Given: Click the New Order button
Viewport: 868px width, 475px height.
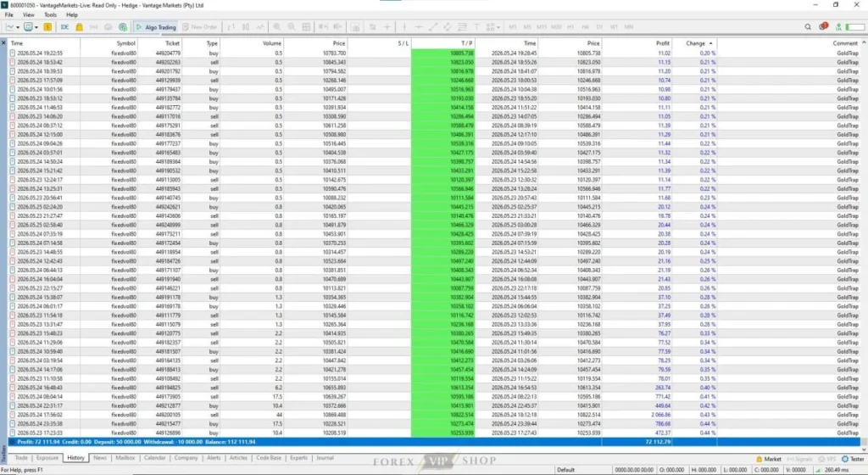Looking at the screenshot, I should click(199, 26).
